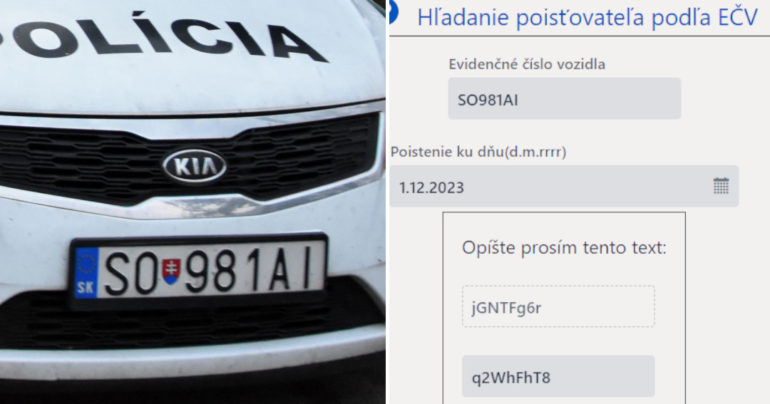This screenshot has width=770, height=404.
Task: Click the letters SO on the license plate
Action: tap(131, 273)
